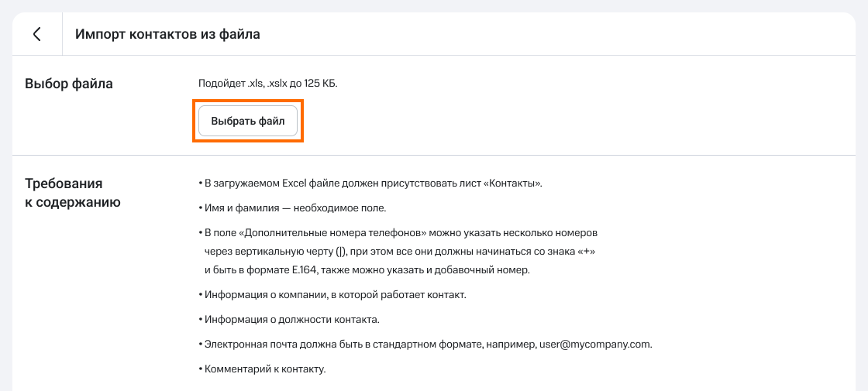
Task: Click the requirement about the Excel file sheet
Action: click(x=370, y=183)
